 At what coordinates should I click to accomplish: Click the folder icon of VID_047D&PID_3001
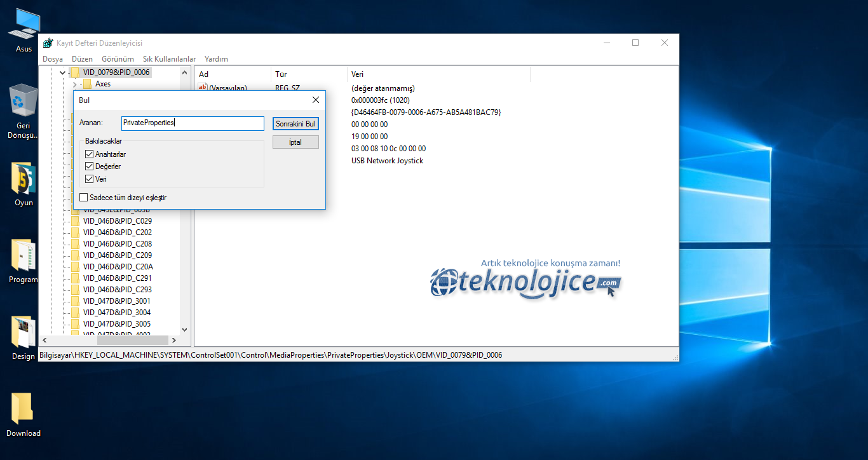[75, 301]
